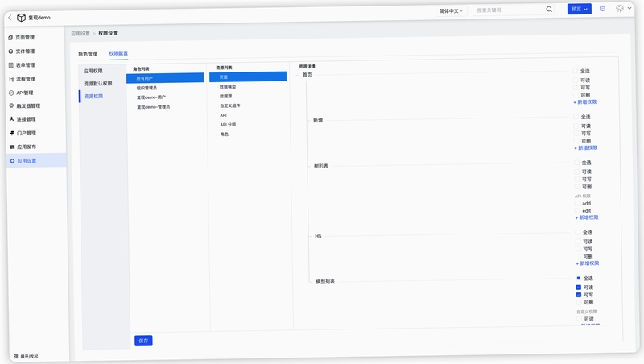Image resolution: width=644 pixels, height=364 pixels.
Task: Click the message icon next to 预览
Action: pyautogui.click(x=602, y=9)
